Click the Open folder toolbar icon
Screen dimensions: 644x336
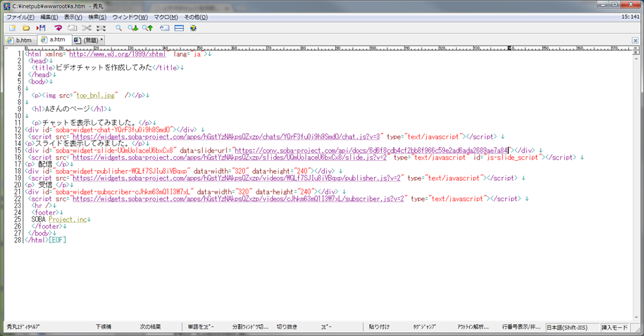[26, 28]
